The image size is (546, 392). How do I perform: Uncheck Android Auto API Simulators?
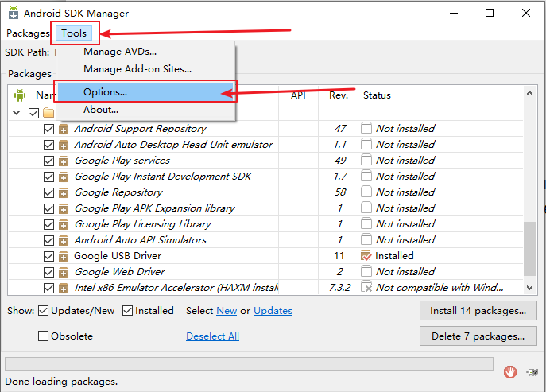coord(48,240)
